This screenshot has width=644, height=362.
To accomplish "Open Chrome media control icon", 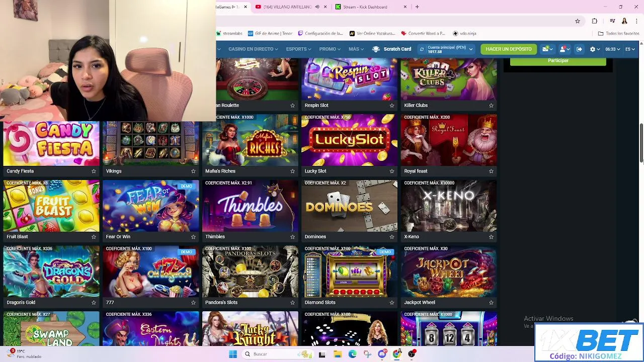I will (x=612, y=21).
